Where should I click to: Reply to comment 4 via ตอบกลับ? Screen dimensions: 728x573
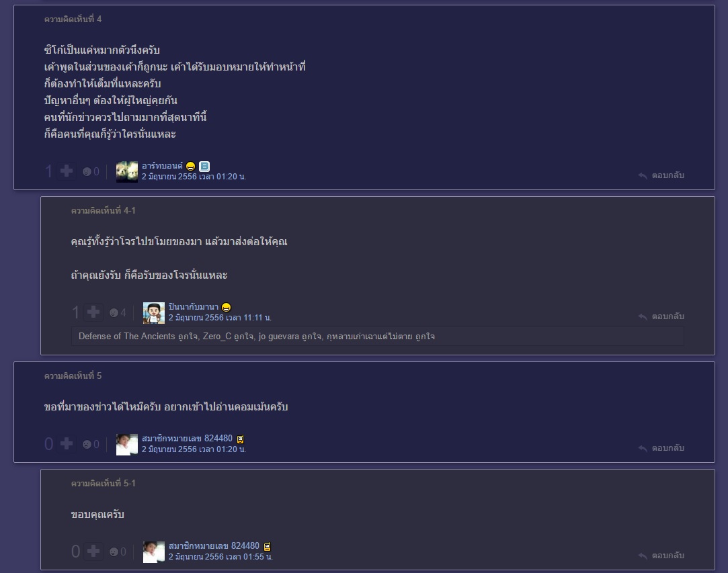661,175
